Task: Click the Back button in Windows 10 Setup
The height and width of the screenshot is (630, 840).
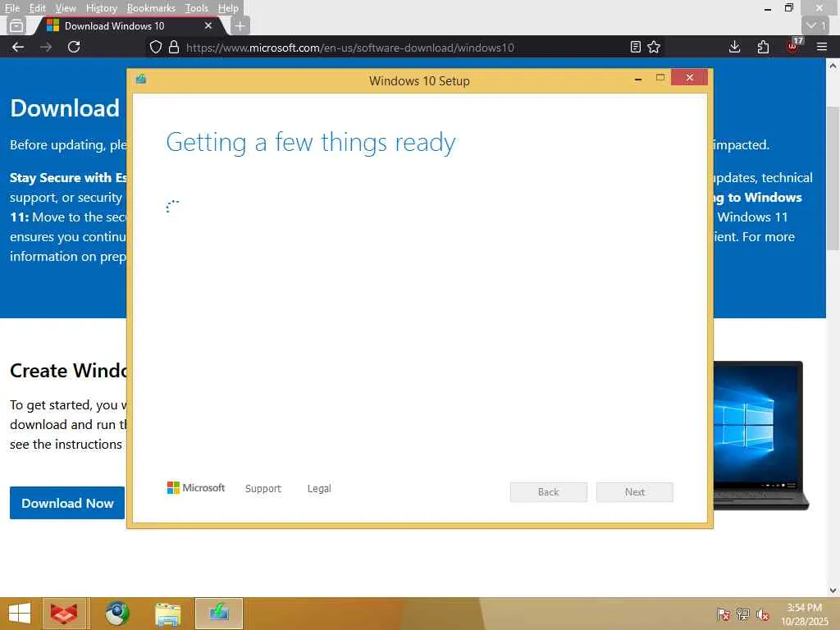Action: point(548,492)
